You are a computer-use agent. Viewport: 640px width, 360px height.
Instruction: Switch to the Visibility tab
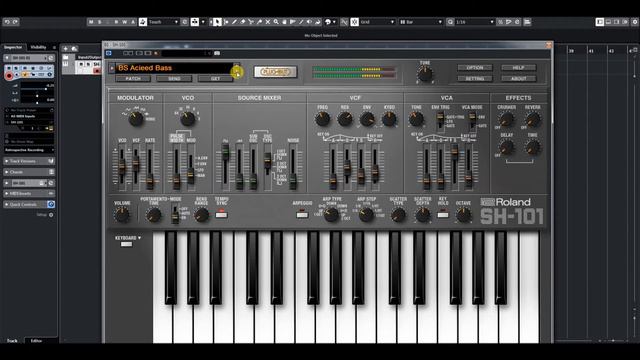point(38,47)
